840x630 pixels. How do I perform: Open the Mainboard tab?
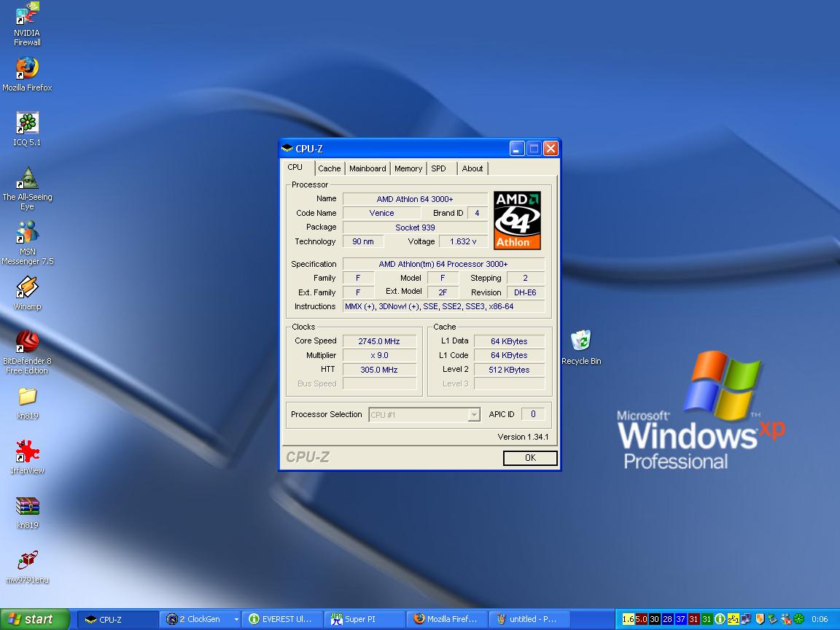tap(367, 168)
